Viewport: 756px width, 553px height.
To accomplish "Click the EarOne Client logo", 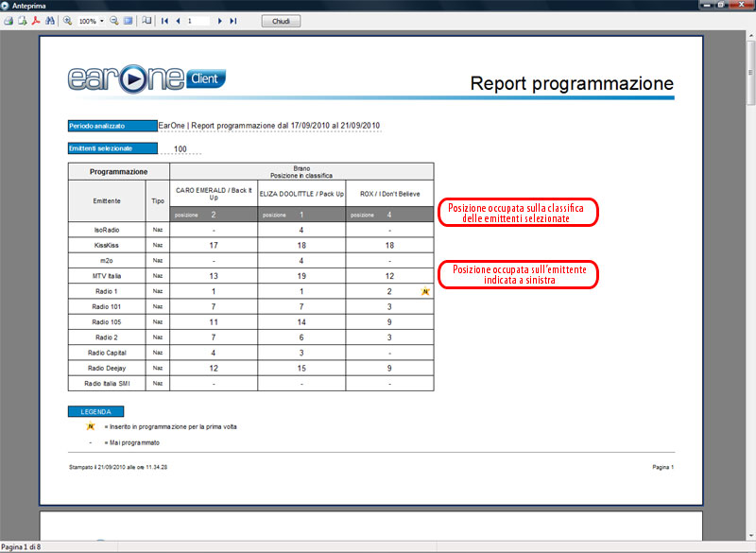I will pos(146,78).
